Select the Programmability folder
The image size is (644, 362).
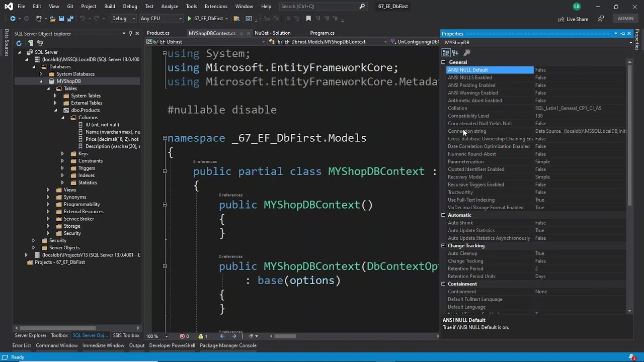82,204
